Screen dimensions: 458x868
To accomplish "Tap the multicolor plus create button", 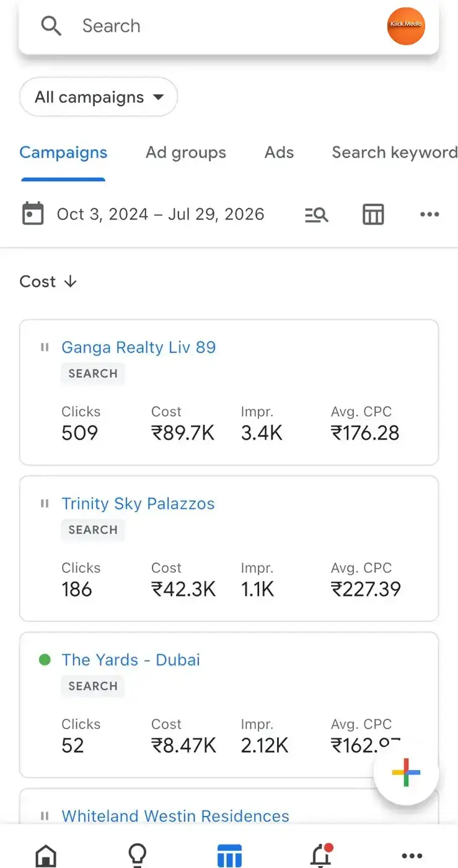I will [x=406, y=773].
